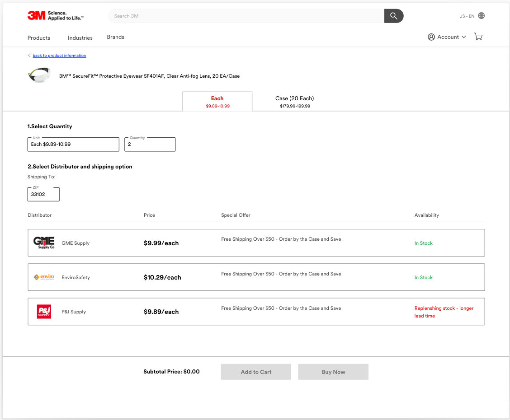Select the EnviroSafety distributor row
Image resolution: width=510 pixels, height=420 pixels.
coord(256,277)
